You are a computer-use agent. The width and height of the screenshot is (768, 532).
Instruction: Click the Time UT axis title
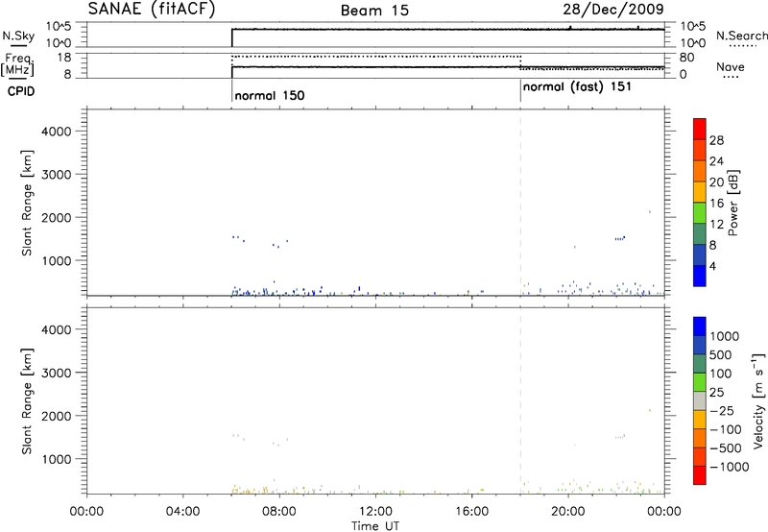[375, 526]
